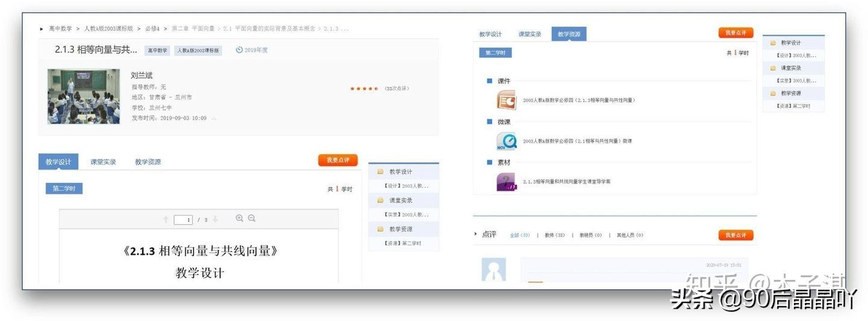Filter reviews by 教师 (33)
The width and height of the screenshot is (868, 321).
point(555,235)
